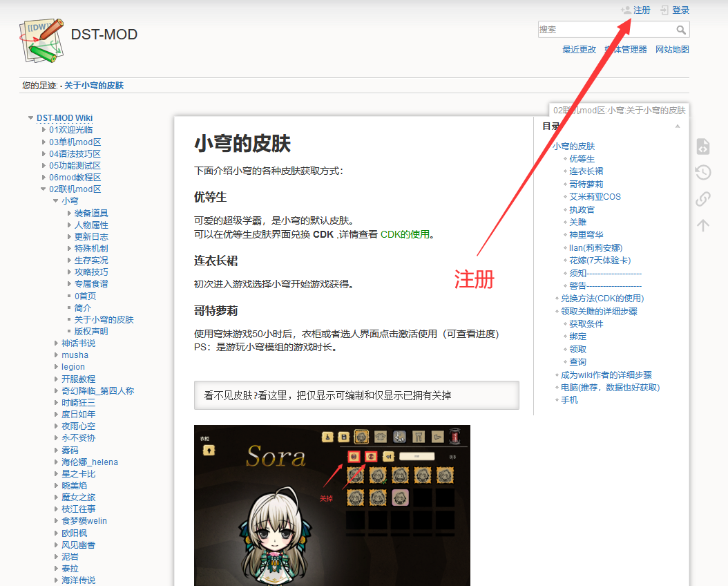Expand the 01欢迎光临 tree folder
This screenshot has width=728, height=586.
pyautogui.click(x=44, y=130)
